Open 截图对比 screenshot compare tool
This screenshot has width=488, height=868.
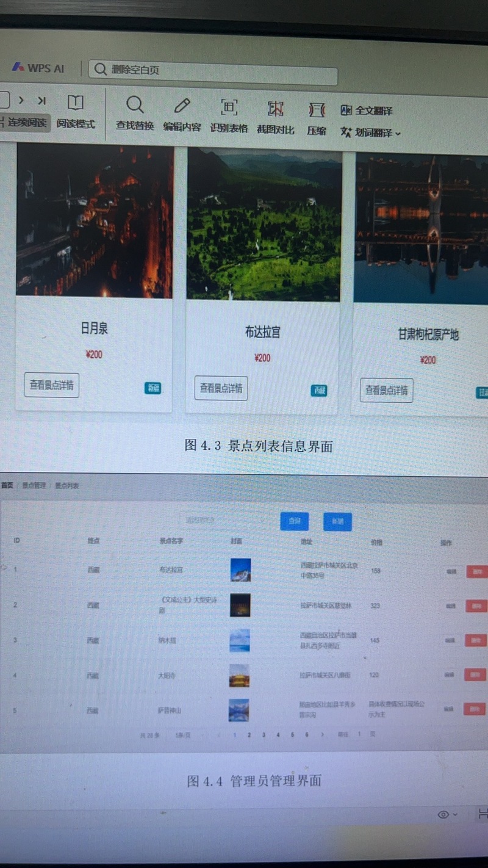coord(276,117)
